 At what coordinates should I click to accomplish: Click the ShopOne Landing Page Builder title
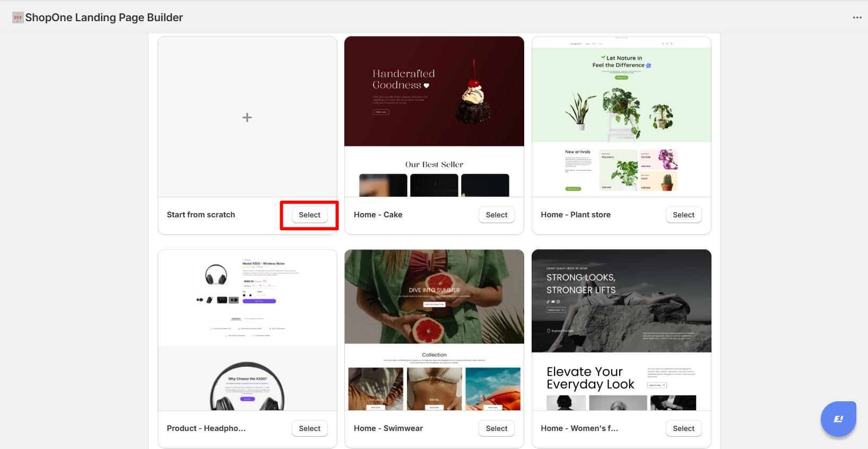click(104, 17)
